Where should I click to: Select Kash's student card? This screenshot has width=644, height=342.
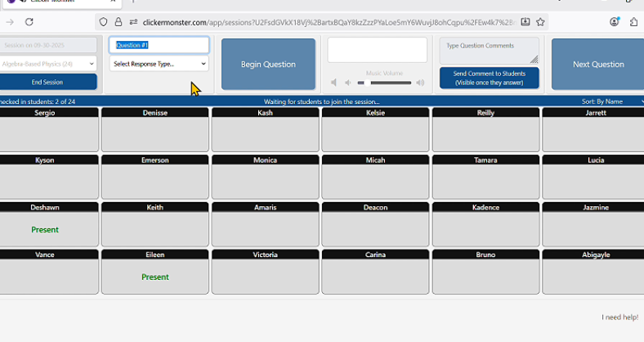click(x=266, y=129)
